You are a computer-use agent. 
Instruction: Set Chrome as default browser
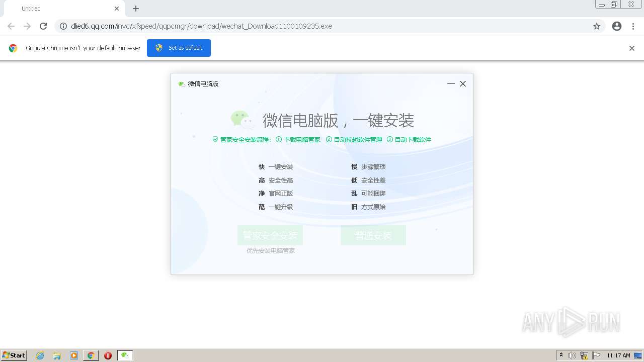tap(179, 48)
